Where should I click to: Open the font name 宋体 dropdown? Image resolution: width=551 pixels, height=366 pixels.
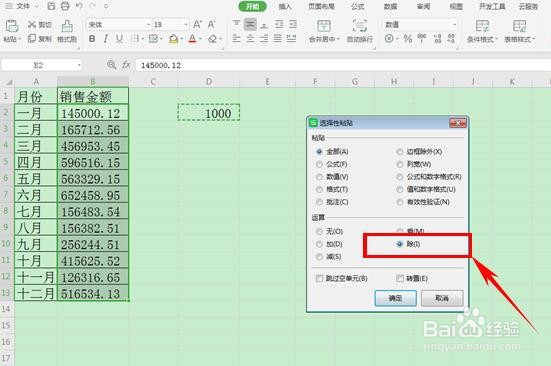[x=148, y=25]
